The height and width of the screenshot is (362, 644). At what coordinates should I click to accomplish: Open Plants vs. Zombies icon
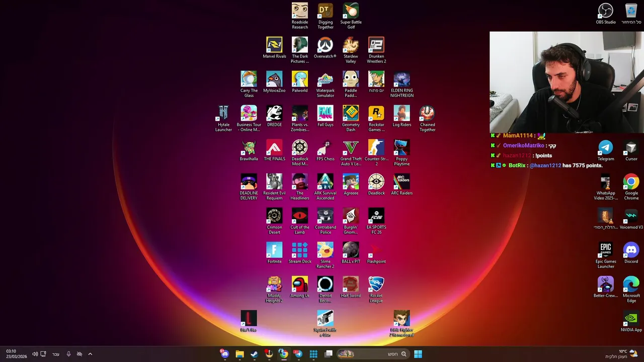coord(299,119)
